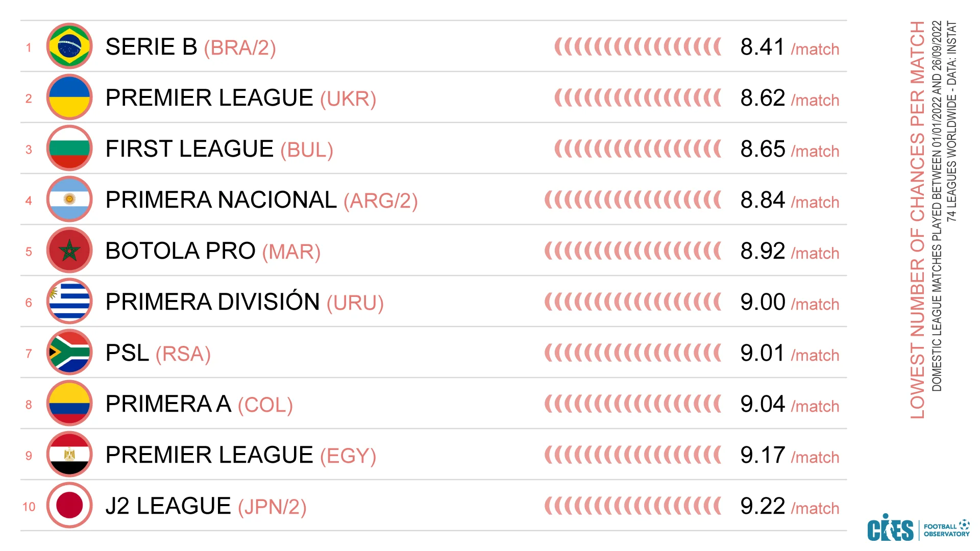Click rank number 10

(x=29, y=507)
